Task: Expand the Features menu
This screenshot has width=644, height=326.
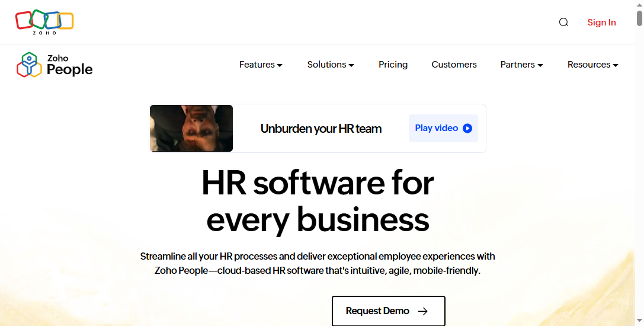Action: pos(261,65)
